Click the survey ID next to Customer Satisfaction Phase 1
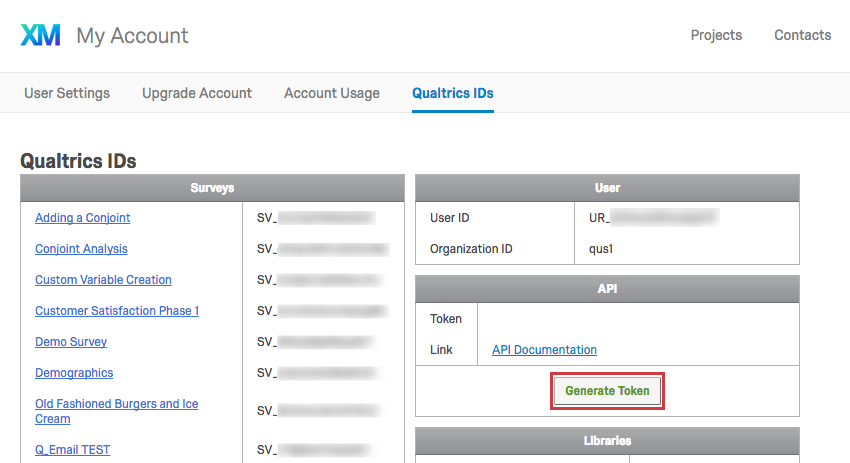This screenshot has height=463, width=850. coord(323,311)
